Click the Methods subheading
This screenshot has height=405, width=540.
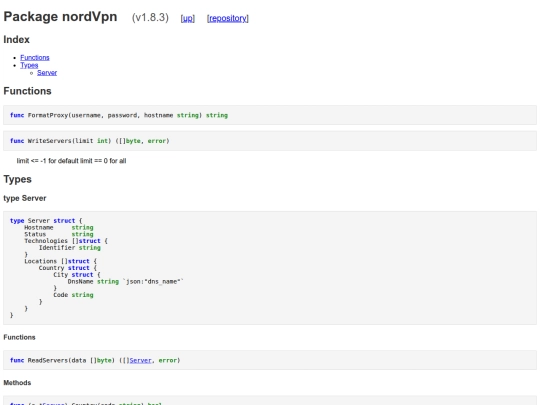pos(17,383)
